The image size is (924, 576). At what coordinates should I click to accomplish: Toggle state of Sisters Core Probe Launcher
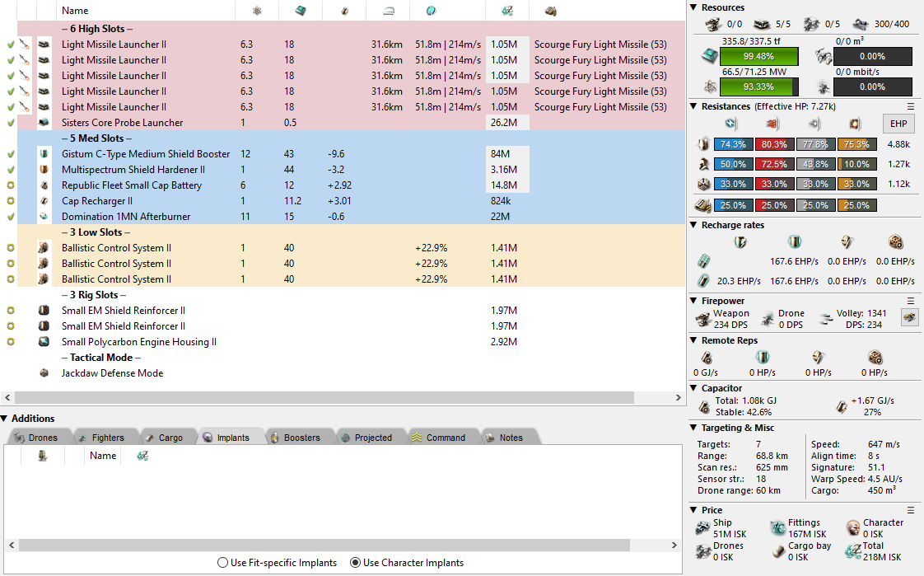coord(11,123)
